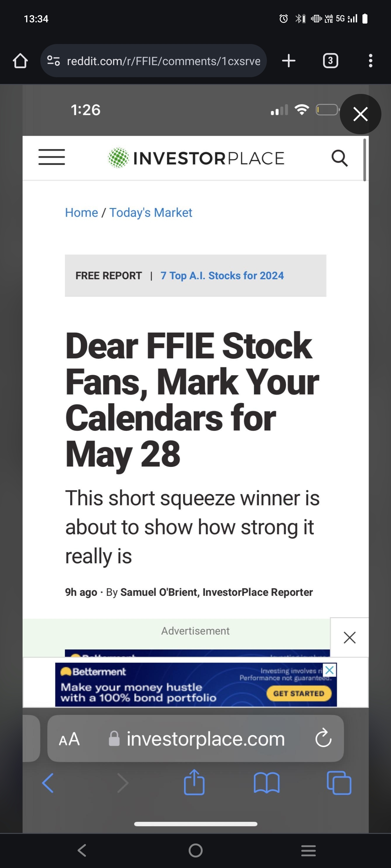
Task: Tap Android recent apps button
Action: coord(308,850)
